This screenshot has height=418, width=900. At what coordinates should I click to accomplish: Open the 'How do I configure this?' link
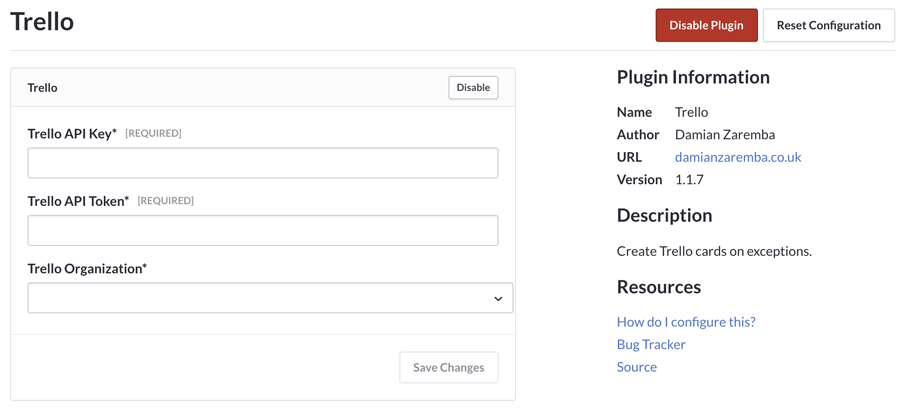tap(686, 322)
